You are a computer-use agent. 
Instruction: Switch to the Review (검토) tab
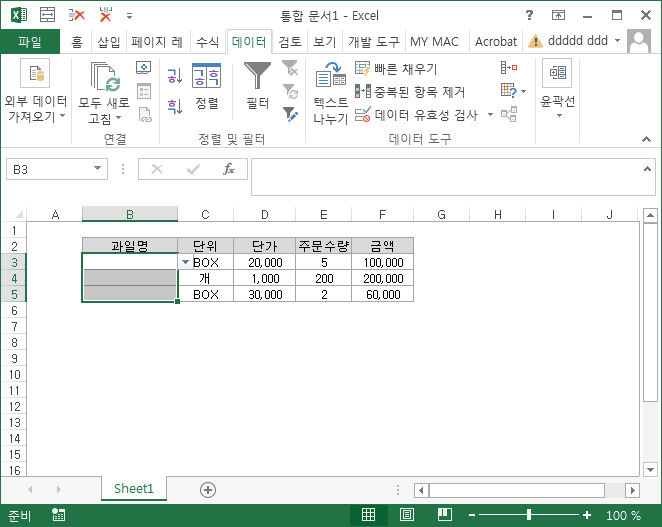point(290,42)
